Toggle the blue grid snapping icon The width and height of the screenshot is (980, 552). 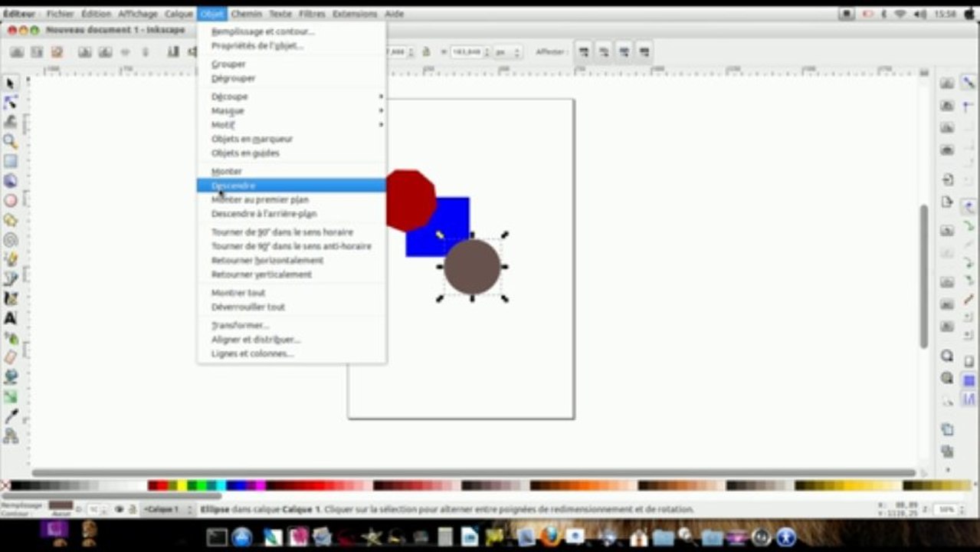click(x=969, y=381)
